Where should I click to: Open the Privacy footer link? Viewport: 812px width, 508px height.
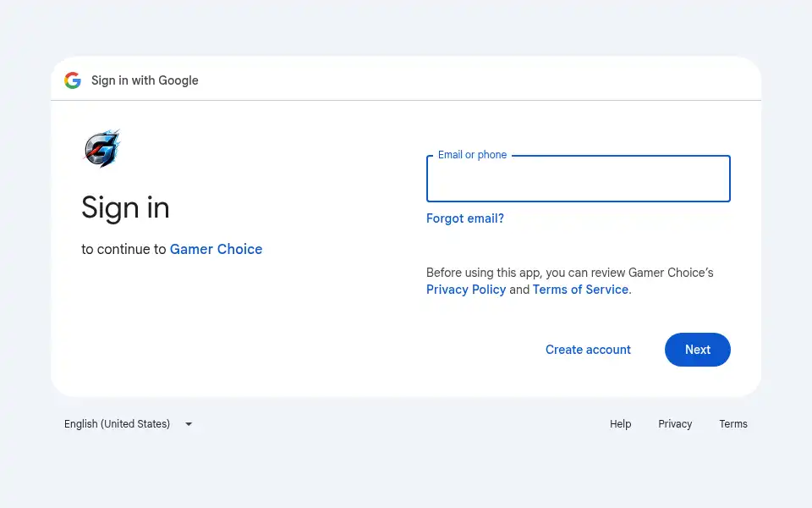coord(675,424)
